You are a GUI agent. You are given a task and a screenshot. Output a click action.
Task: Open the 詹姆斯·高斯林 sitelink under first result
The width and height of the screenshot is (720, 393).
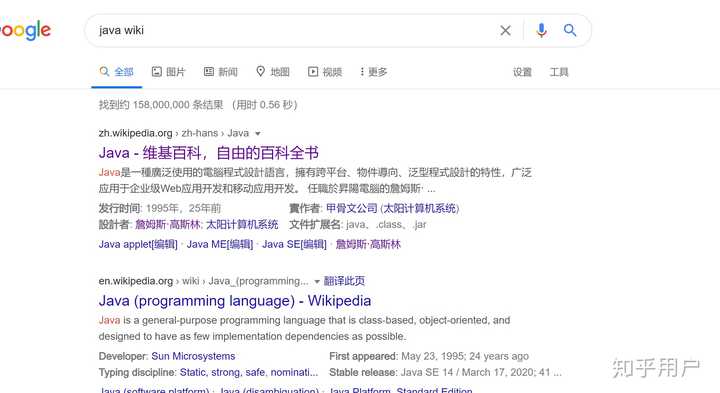pyautogui.click(x=368, y=244)
